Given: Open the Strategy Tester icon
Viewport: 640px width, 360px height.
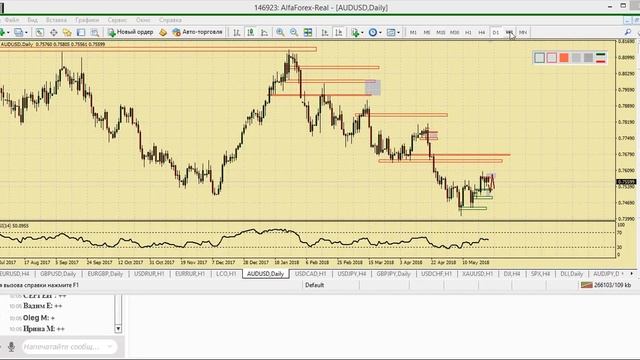Looking at the screenshot, I should [x=95, y=32].
